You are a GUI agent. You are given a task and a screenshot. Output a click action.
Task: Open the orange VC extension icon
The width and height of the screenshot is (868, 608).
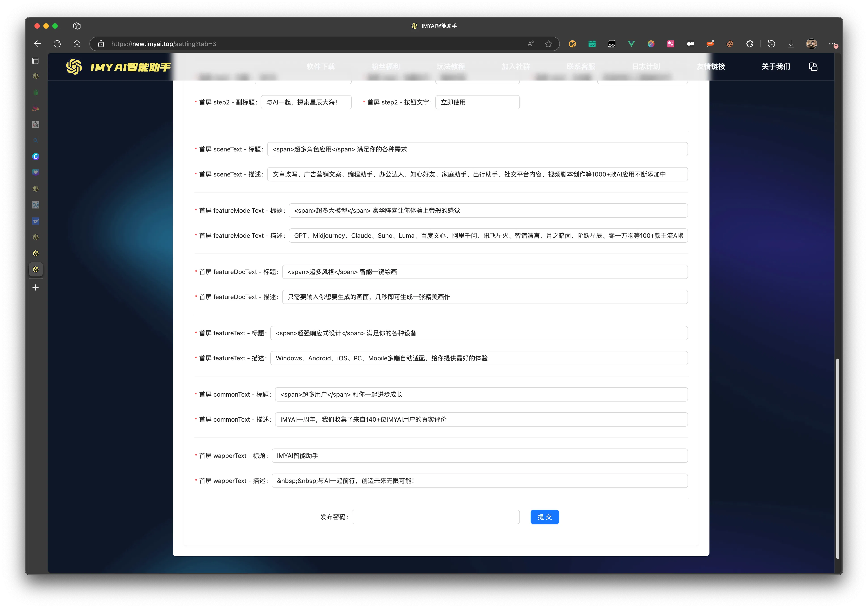(572, 44)
